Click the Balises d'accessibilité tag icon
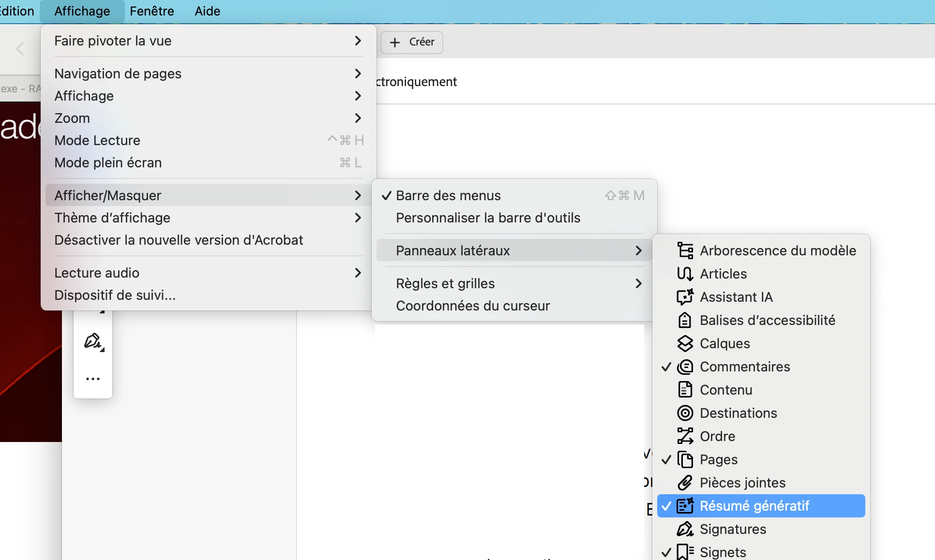Viewport: 935px width, 560px height. click(x=685, y=320)
